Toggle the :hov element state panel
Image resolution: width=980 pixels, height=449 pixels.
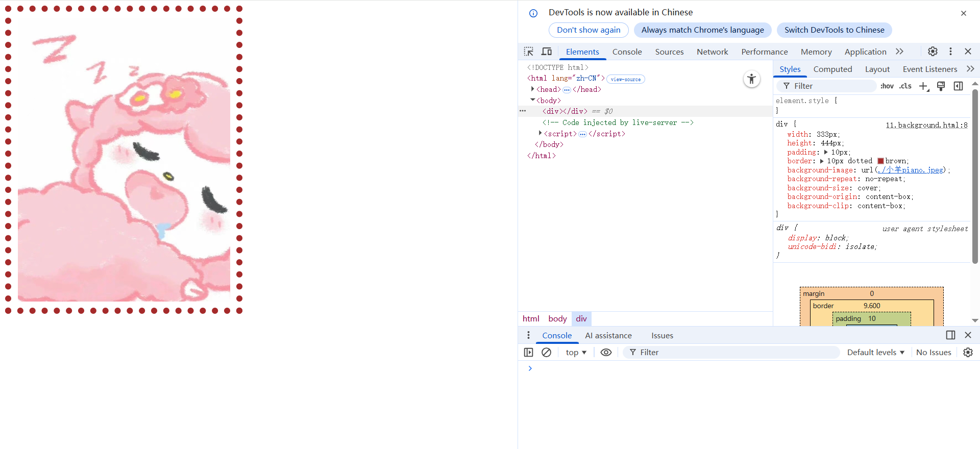(x=887, y=86)
